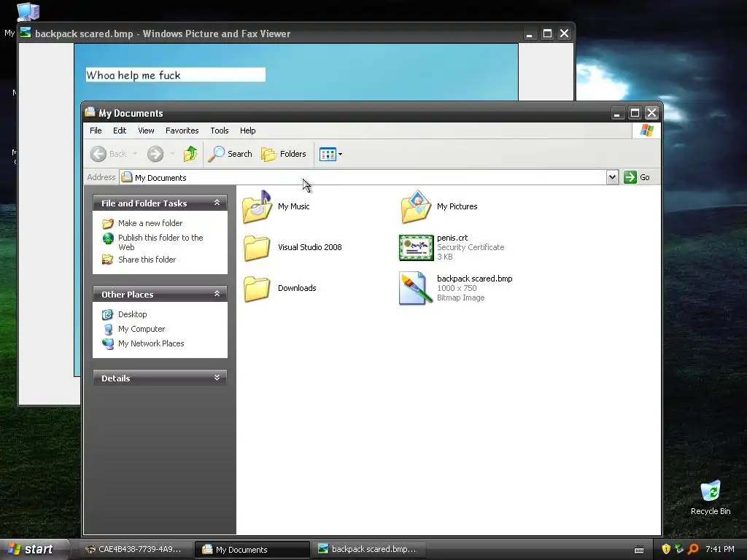Open the View menu

146,131
